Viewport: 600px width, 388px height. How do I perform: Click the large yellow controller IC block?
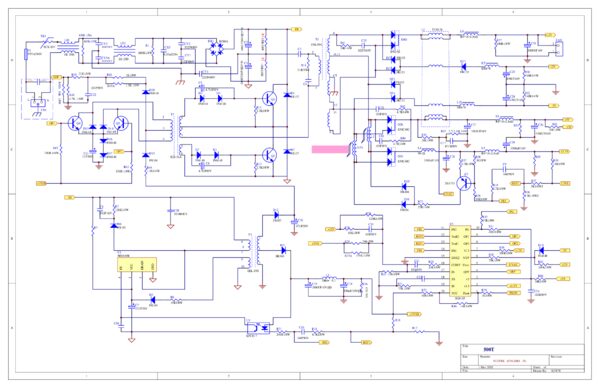460,261
